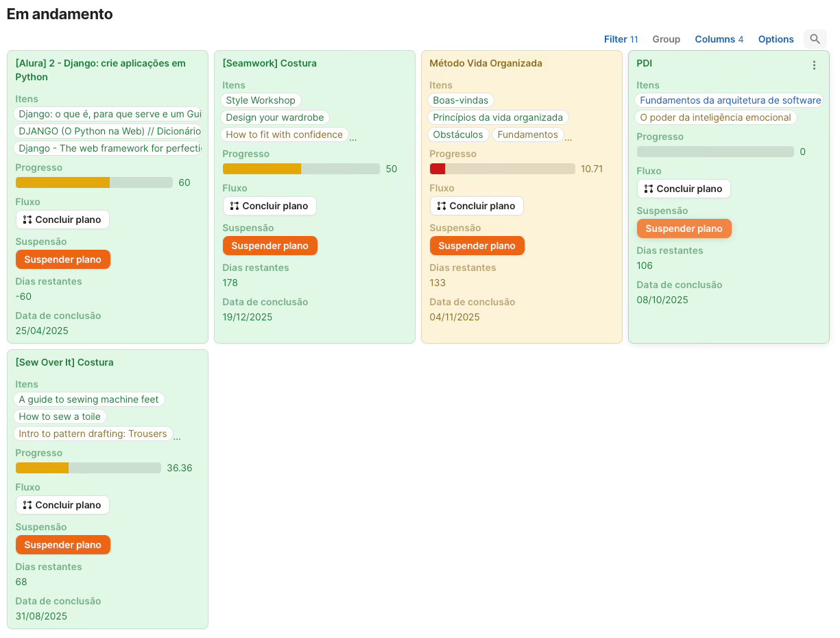
Task: Open item 'DJANGO (O Python na Web)'
Action: click(108, 131)
